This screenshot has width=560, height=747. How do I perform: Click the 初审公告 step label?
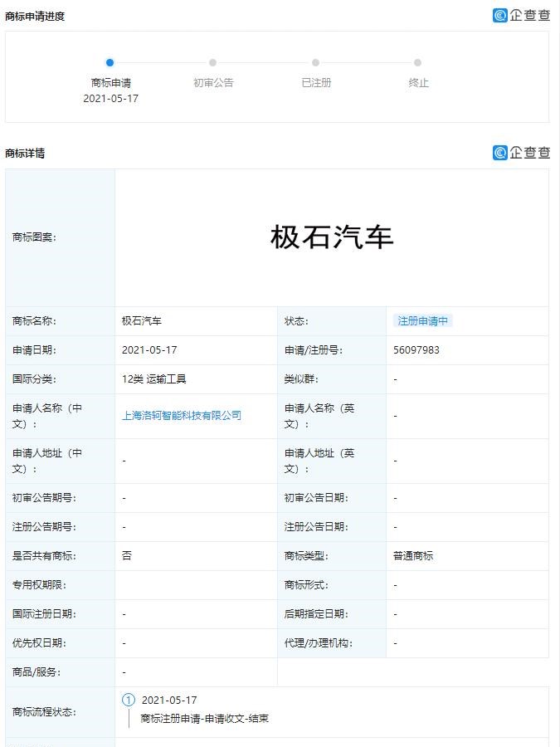pyautogui.click(x=213, y=83)
